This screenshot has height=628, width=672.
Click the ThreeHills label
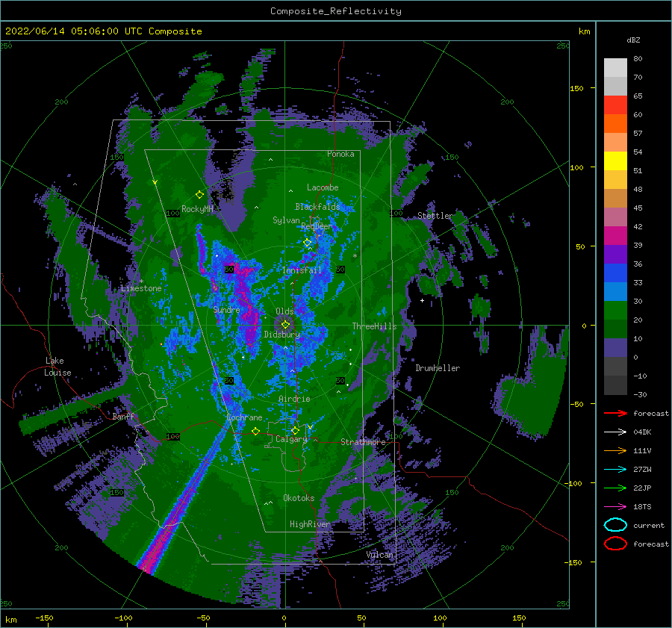click(375, 326)
